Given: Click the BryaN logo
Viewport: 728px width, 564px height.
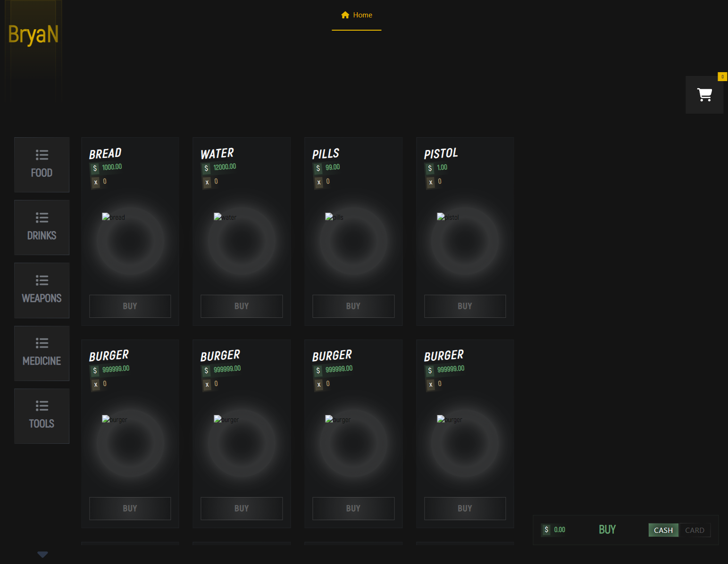Looking at the screenshot, I should coord(33,35).
